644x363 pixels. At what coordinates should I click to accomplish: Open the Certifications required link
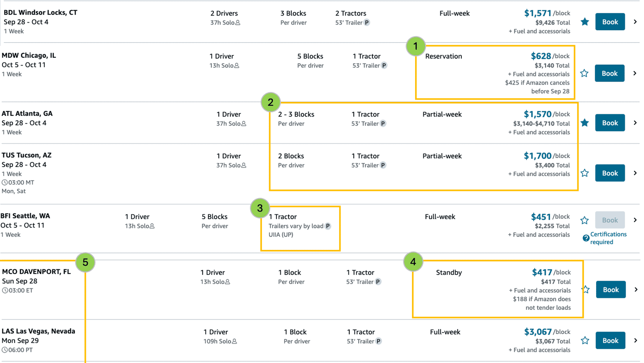608,238
